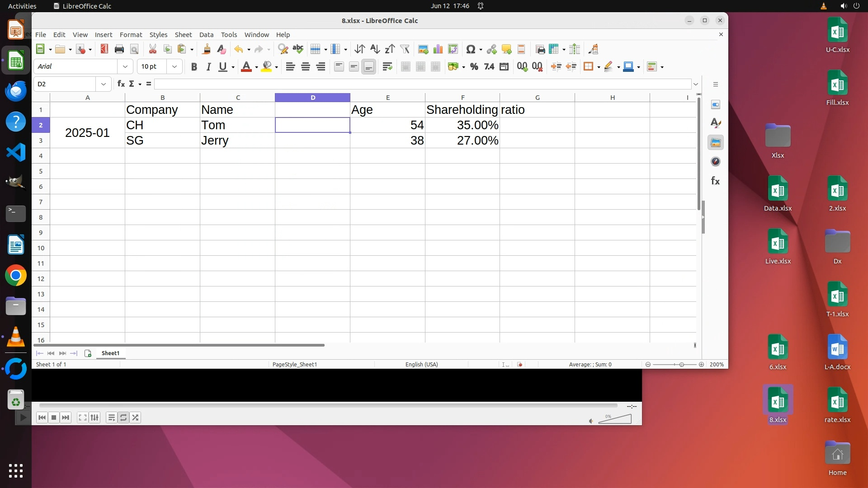Click the AutoFilter funnel icon

pos(405,49)
